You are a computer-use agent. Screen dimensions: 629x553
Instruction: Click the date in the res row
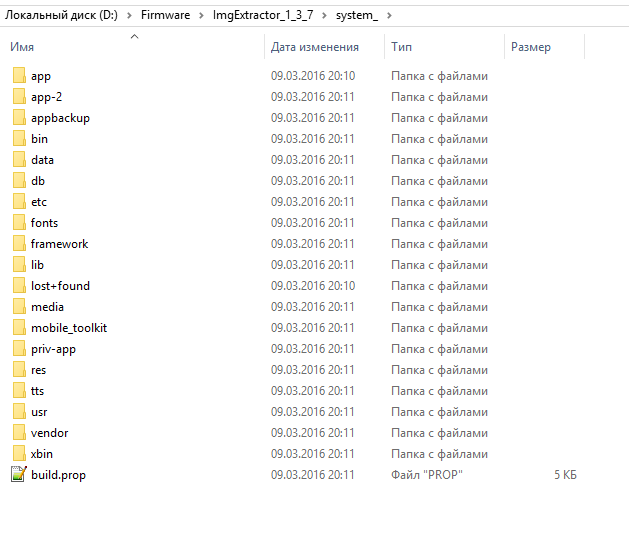point(313,370)
